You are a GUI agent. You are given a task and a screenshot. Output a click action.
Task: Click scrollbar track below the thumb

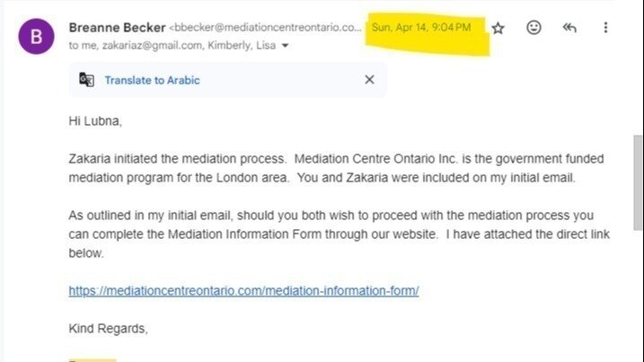click(638, 296)
